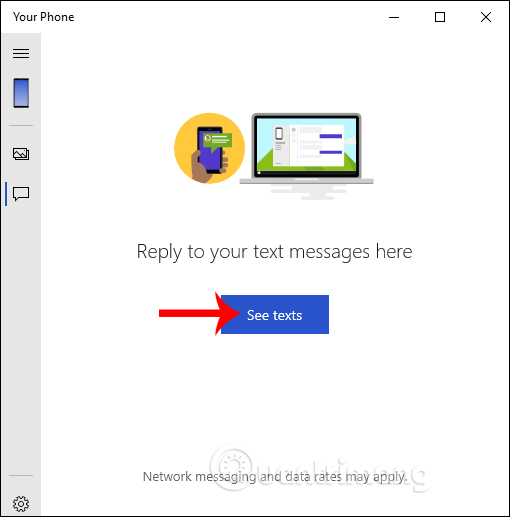Viewport: 510px width, 517px height.
Task: Maximize the Your Phone window
Action: [x=440, y=17]
